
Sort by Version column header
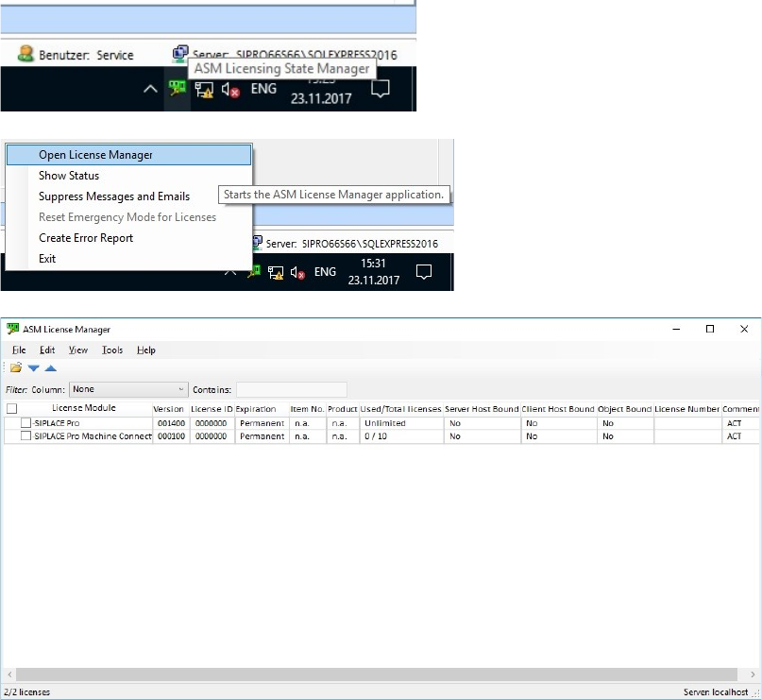(x=169, y=409)
